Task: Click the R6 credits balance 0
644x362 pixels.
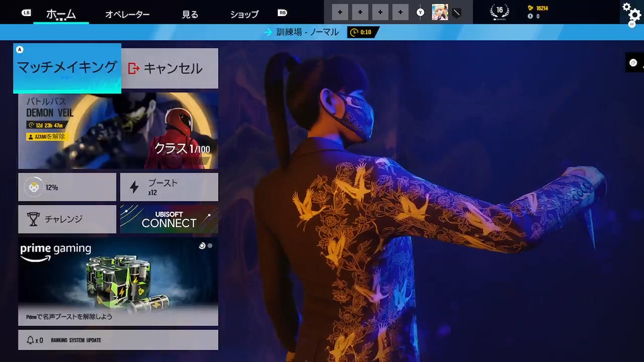Action: [533, 16]
